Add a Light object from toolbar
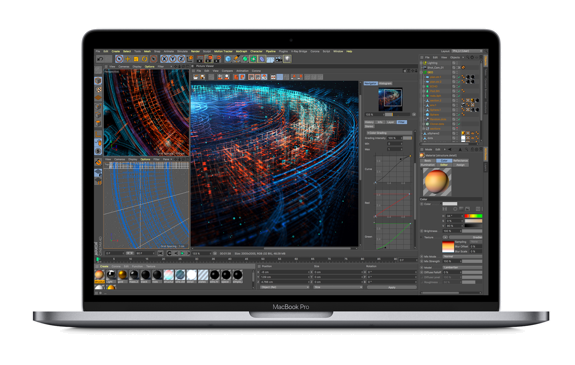Image resolution: width=575 pixels, height=365 pixels. point(287,59)
